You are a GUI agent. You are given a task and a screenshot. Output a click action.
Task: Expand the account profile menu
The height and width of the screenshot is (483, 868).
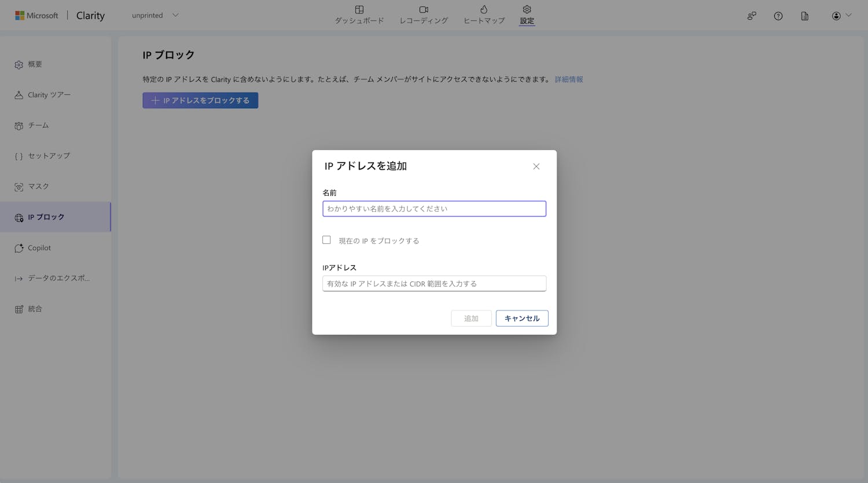pyautogui.click(x=841, y=16)
